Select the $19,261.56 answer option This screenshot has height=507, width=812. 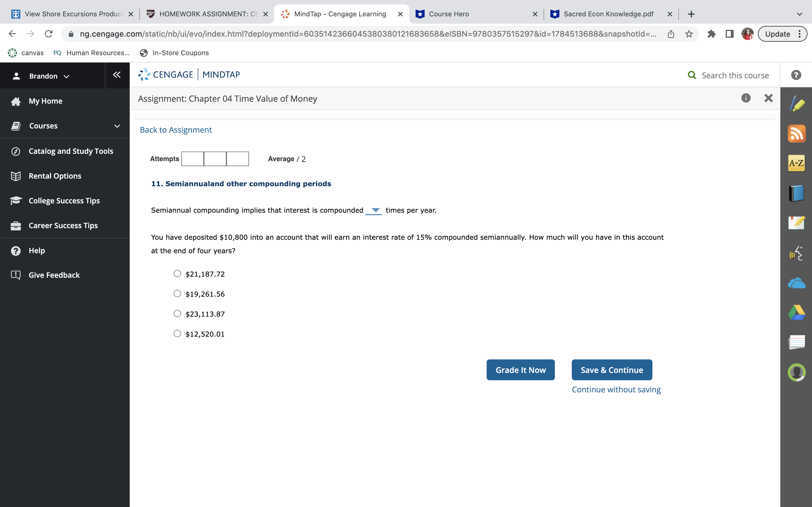177,294
